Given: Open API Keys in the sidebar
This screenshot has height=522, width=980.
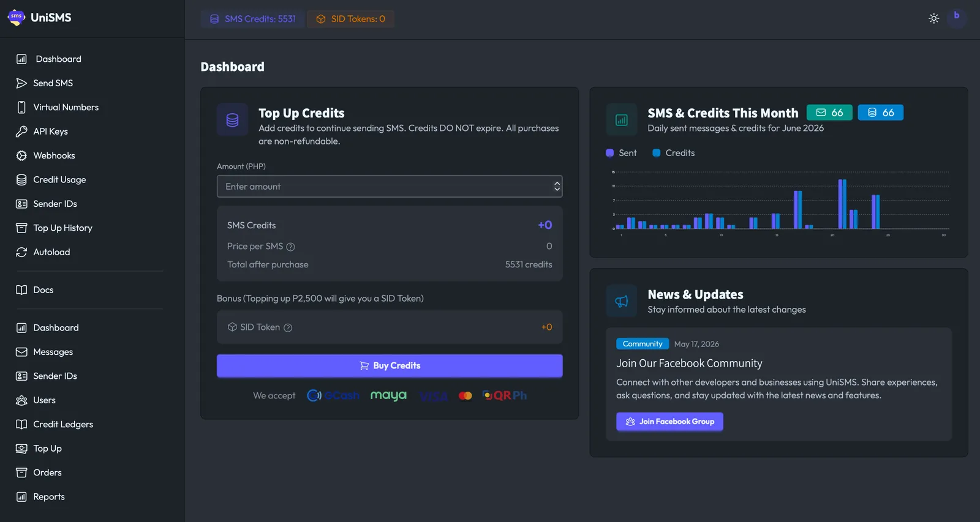Looking at the screenshot, I should pyautogui.click(x=42, y=132).
